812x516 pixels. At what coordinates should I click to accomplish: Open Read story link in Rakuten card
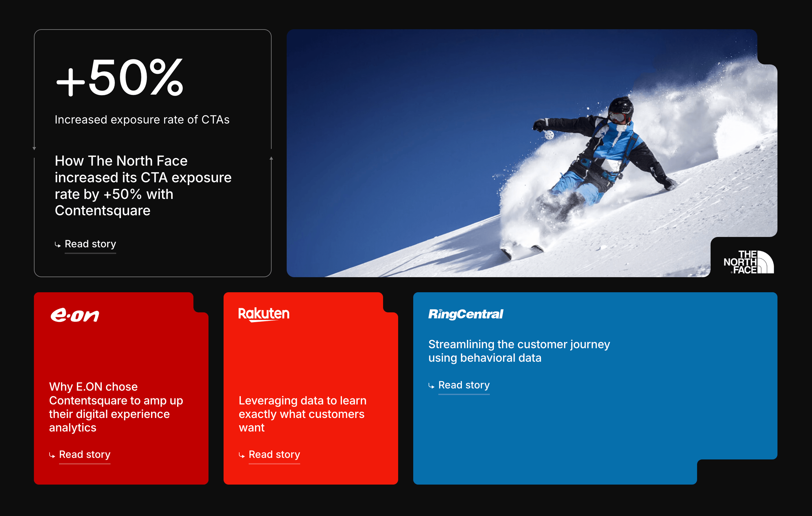click(274, 454)
